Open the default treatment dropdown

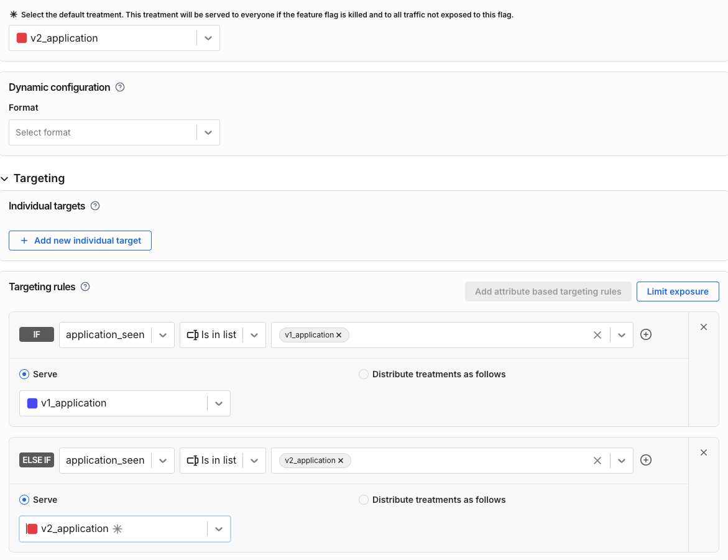[208, 38]
